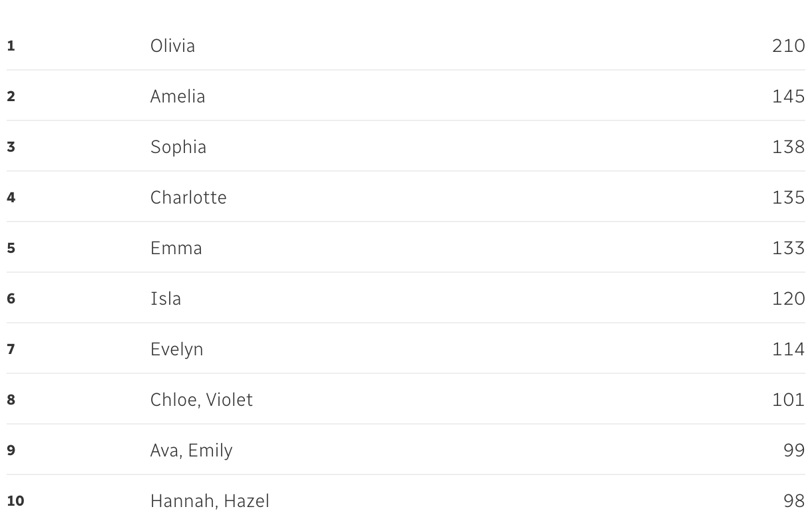Image resolution: width=812 pixels, height=531 pixels.
Task: Click rank number 10
Action: click(x=15, y=501)
